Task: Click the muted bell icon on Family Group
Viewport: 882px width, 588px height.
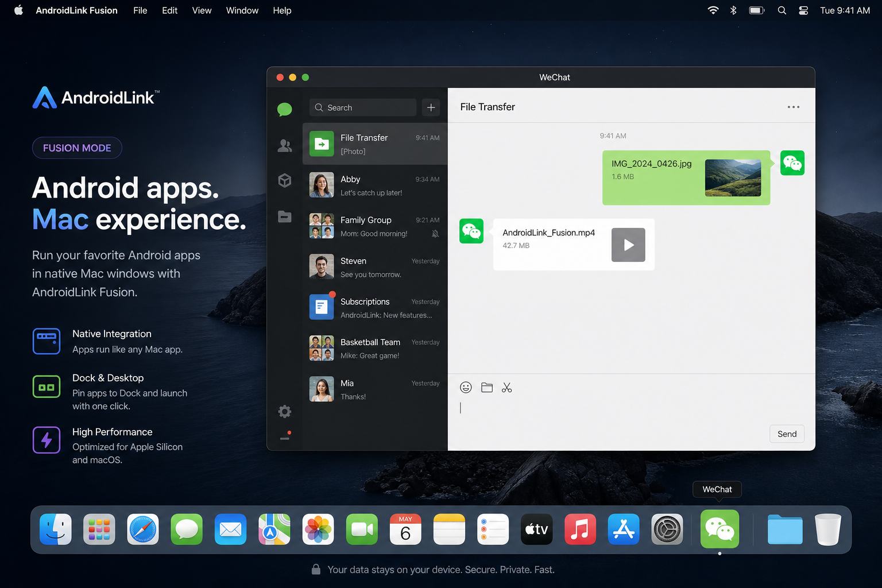Action: (x=435, y=234)
